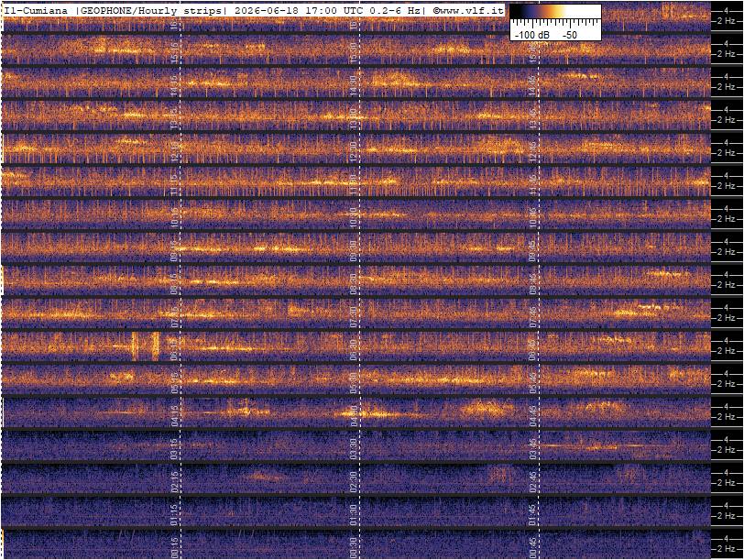The height and width of the screenshot is (560, 744).
Task: Click the 12:30 time marker
Action: [353, 151]
